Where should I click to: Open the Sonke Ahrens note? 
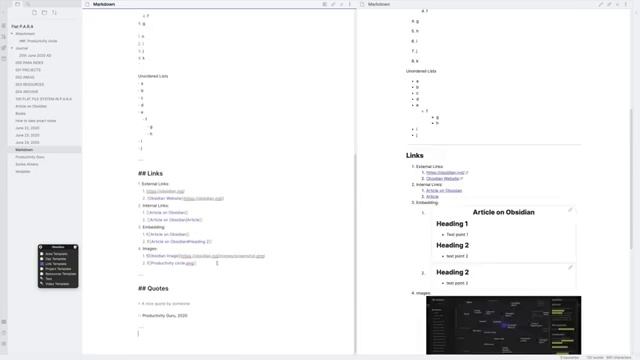pyautogui.click(x=27, y=164)
